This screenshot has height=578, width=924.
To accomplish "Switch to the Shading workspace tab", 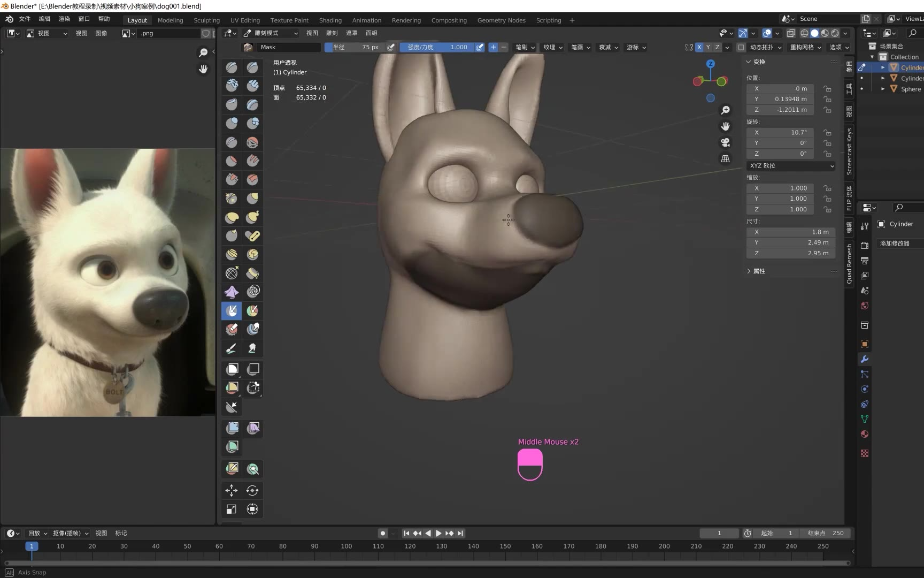I will coord(330,20).
